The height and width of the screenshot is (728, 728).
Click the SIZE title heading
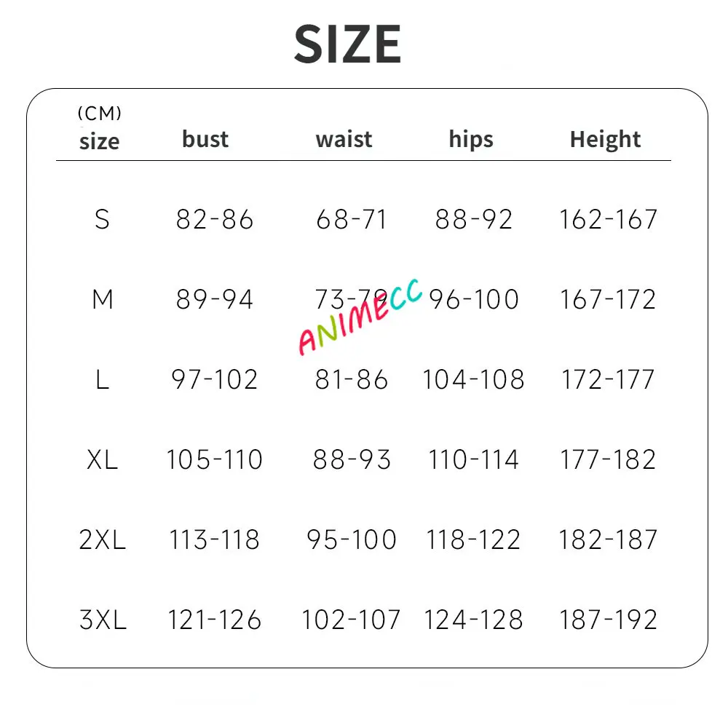[x=347, y=44]
